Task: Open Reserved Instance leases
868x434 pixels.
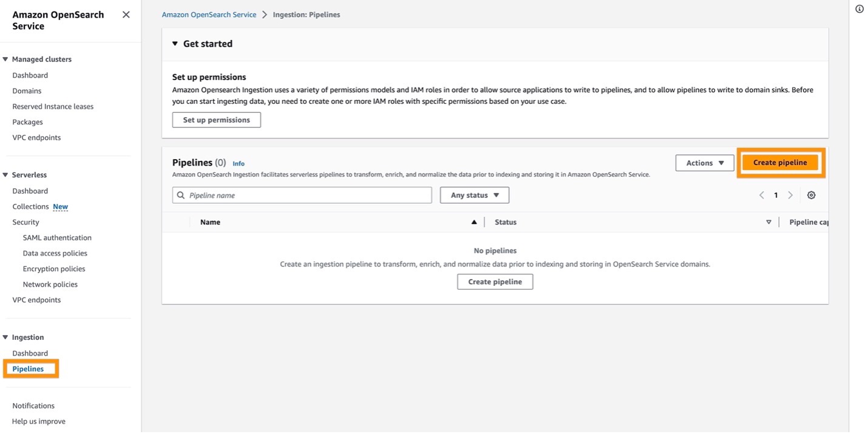Action: point(53,107)
